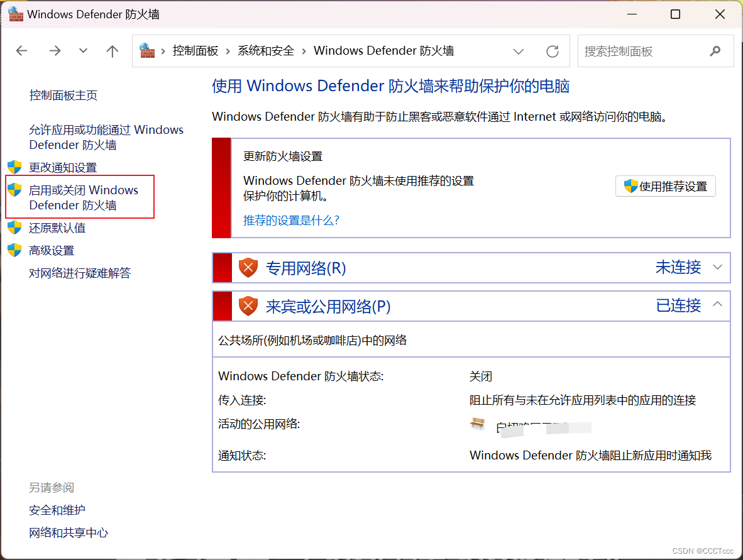The image size is (743, 560).
Task: Click the 未连接 status text
Action: pos(678,267)
